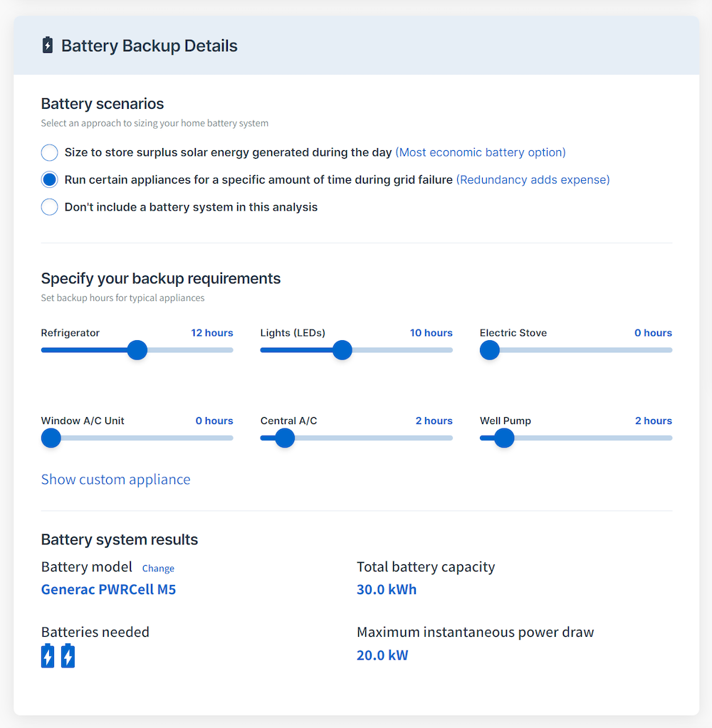Viewport: 712px width, 728px height.
Task: Select run appliances during grid failure option
Action: [49, 180]
